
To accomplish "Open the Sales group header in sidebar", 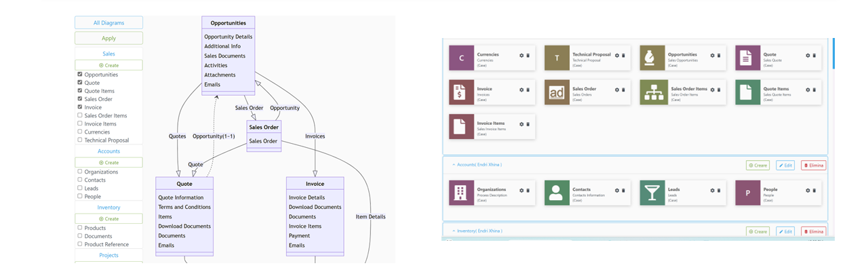I will click(108, 54).
